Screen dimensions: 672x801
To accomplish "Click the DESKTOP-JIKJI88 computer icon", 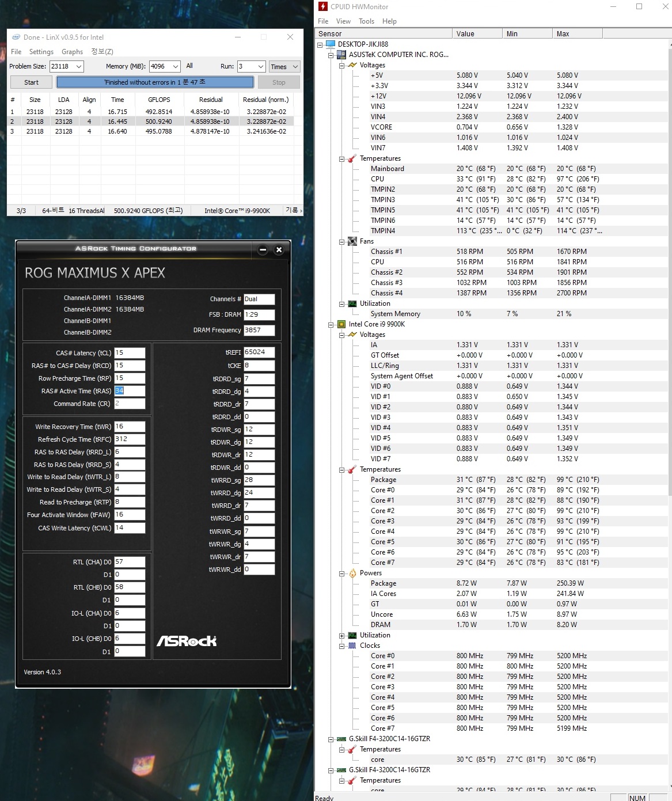I will coord(330,44).
